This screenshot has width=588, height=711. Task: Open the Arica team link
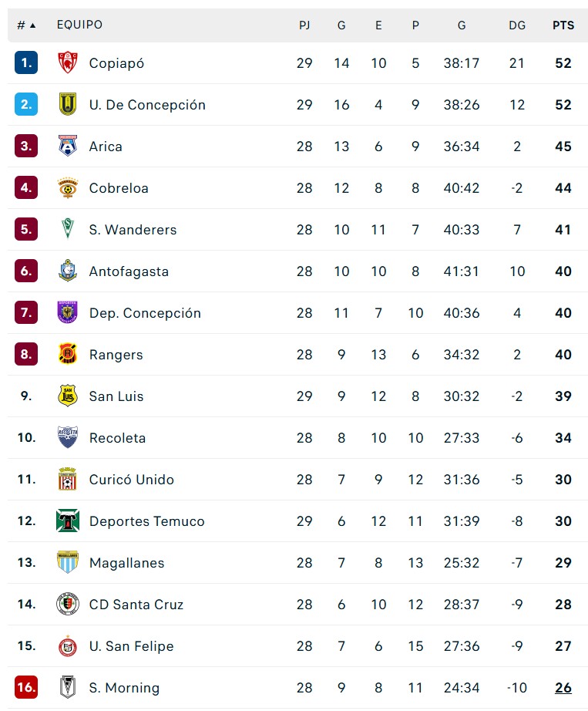pyautogui.click(x=106, y=147)
